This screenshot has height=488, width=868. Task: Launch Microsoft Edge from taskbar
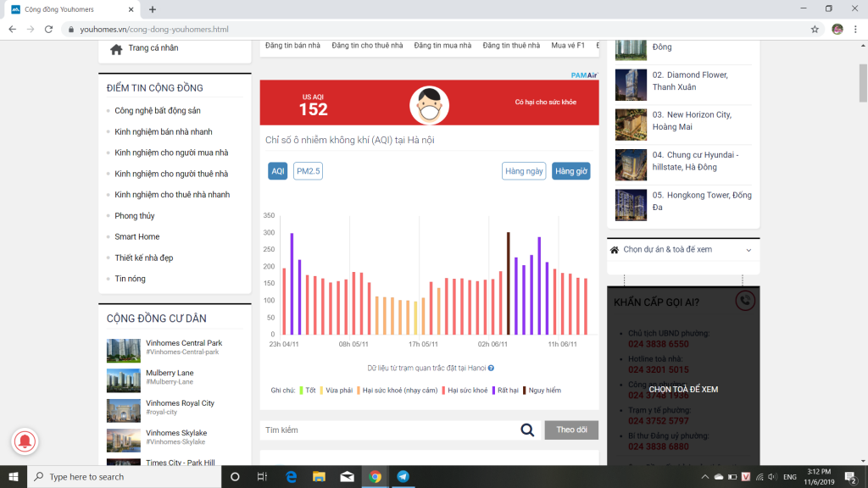(292, 476)
